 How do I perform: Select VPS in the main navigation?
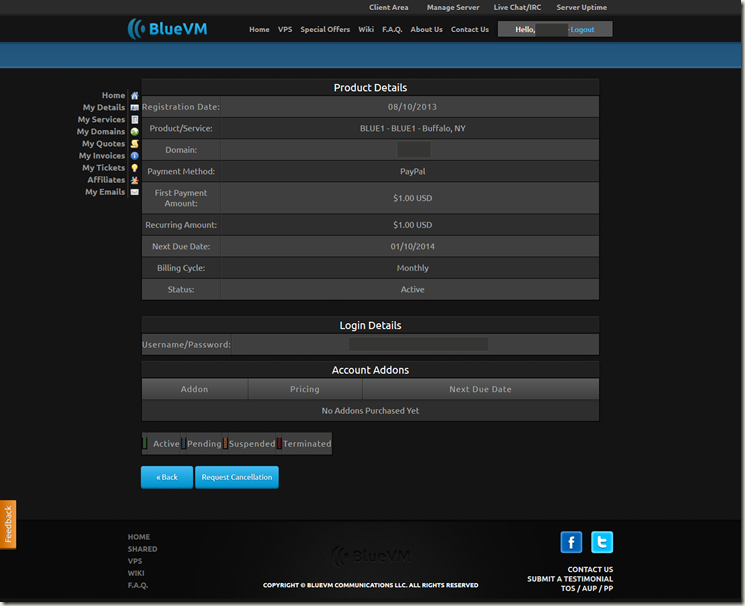285,29
